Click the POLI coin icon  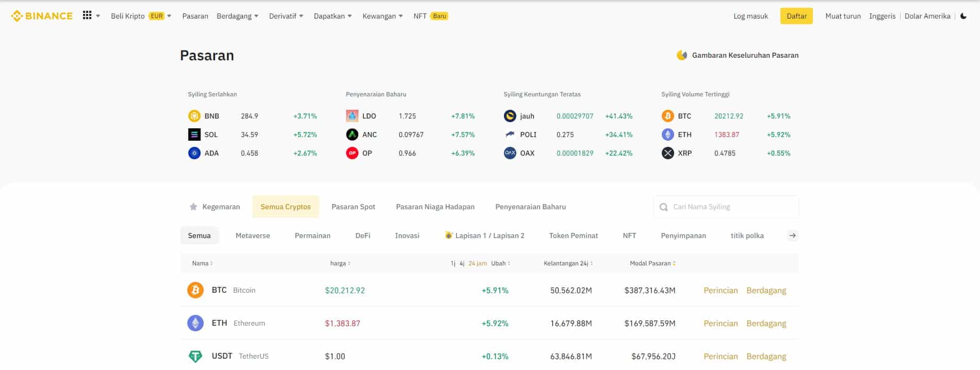(x=510, y=134)
